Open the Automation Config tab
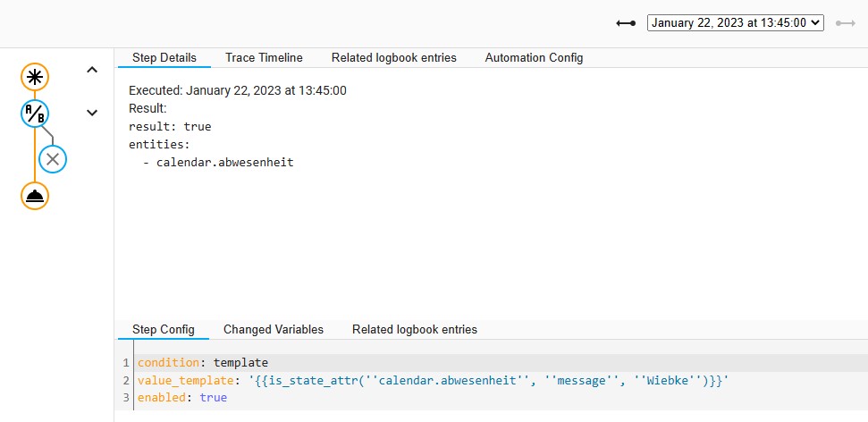This screenshot has width=868, height=422. click(534, 57)
